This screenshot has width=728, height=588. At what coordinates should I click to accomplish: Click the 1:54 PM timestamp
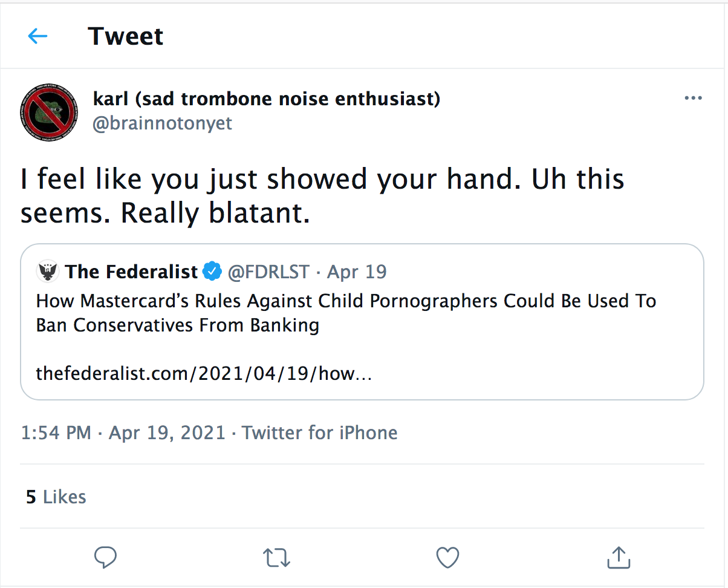(x=56, y=433)
